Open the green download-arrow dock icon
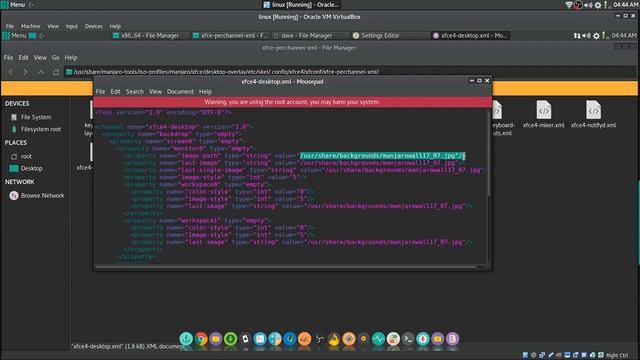Viewport: 640px width, 360px height. click(x=231, y=338)
